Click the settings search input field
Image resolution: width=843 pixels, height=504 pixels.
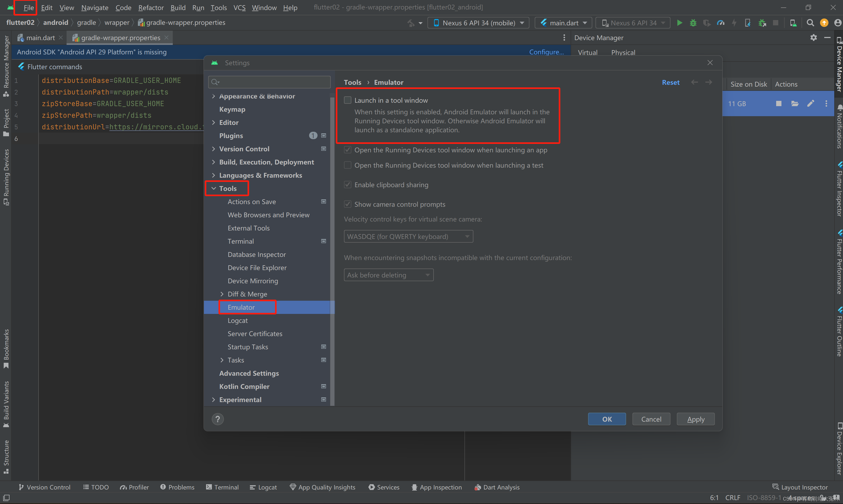click(272, 82)
